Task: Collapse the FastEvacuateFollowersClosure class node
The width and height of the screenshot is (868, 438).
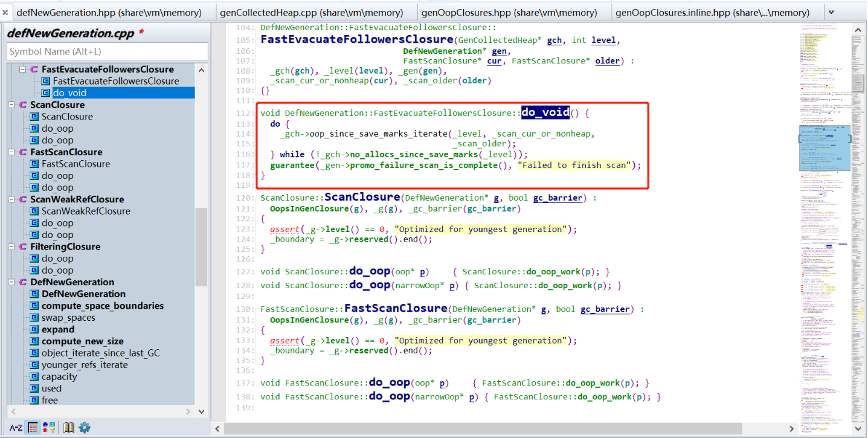Action: coord(23,69)
